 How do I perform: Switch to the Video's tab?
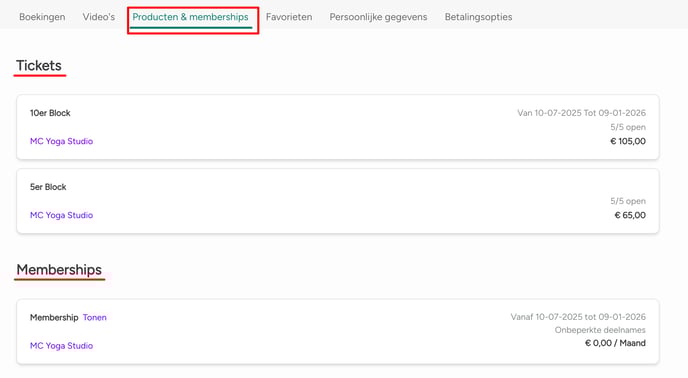(99, 17)
